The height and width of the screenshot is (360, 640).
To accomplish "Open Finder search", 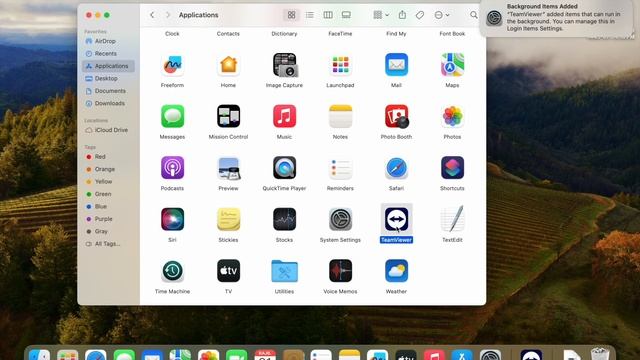I will (473, 15).
